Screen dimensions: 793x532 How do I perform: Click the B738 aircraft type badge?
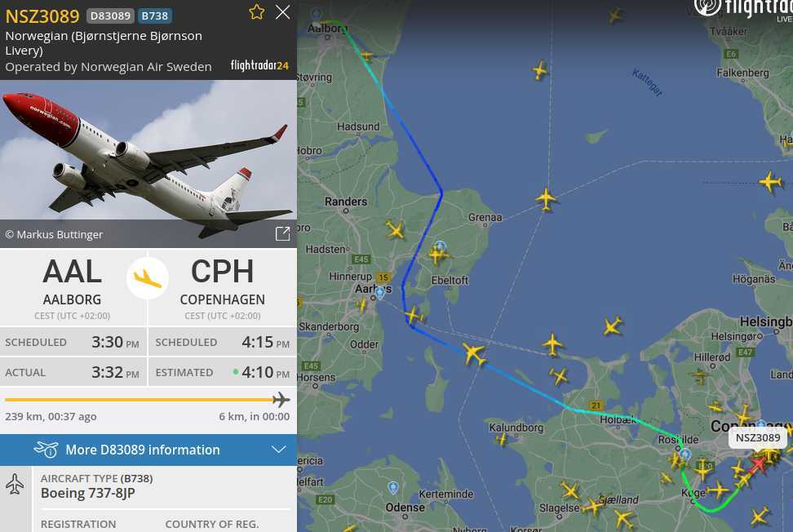pos(155,16)
